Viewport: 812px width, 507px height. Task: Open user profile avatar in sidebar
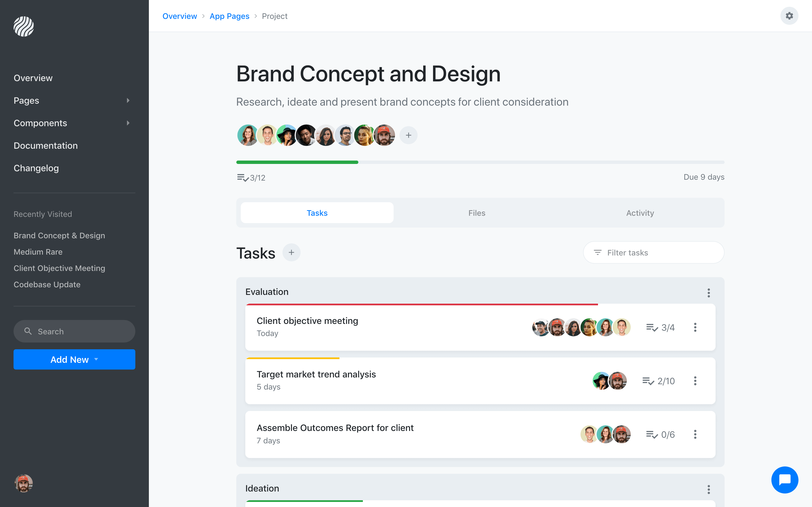tap(23, 483)
